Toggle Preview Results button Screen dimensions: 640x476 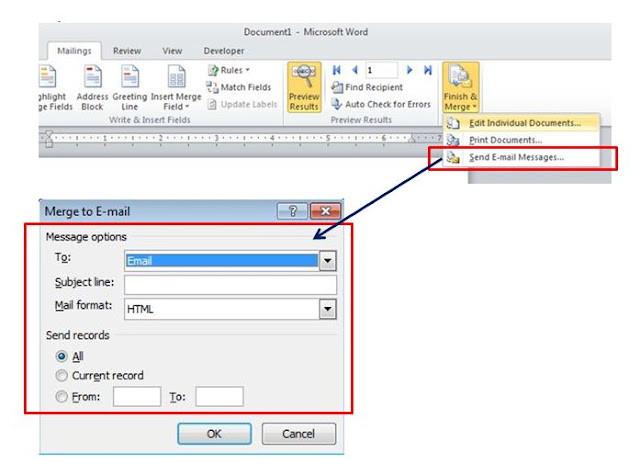coord(304,87)
